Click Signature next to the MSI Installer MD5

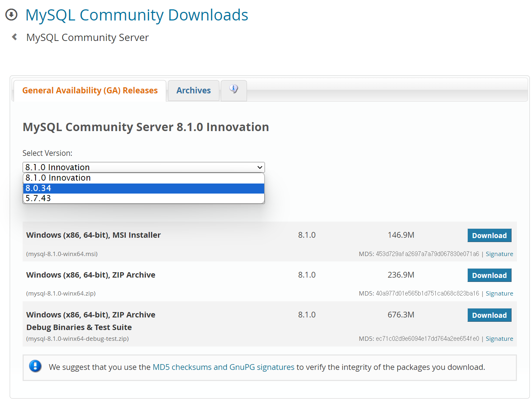click(x=499, y=254)
